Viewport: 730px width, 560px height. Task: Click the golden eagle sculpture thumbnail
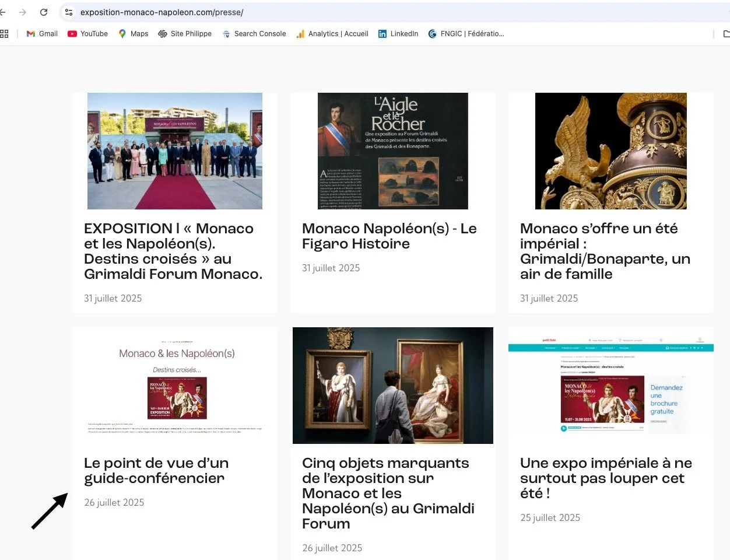[611, 151]
